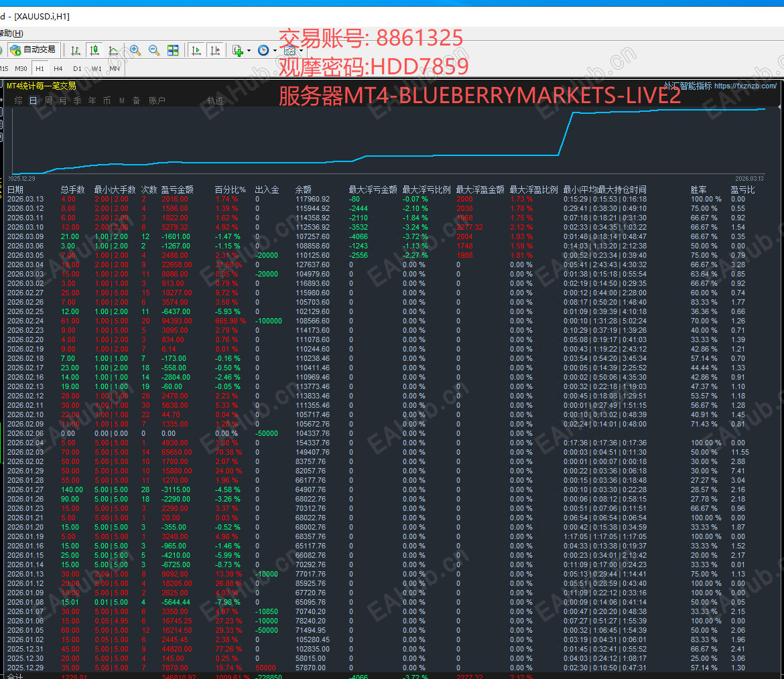This screenshot has height=679, width=784.
Task: Zoom in on the chart
Action: coord(135,50)
